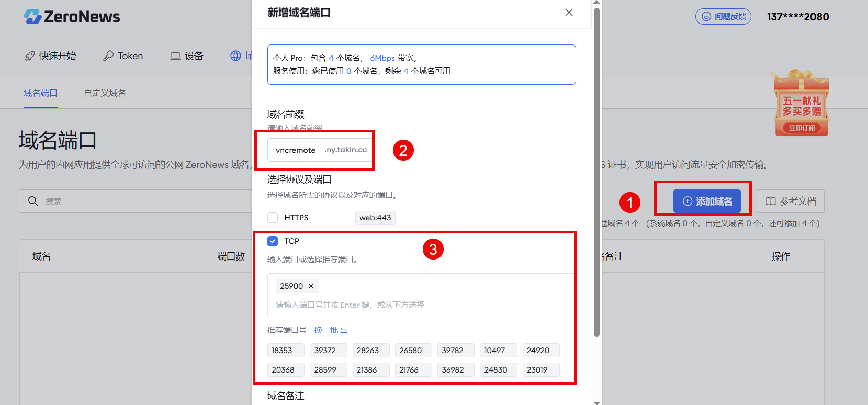Click the globe icon in the nav bar
This screenshot has height=405, width=868.
click(236, 56)
